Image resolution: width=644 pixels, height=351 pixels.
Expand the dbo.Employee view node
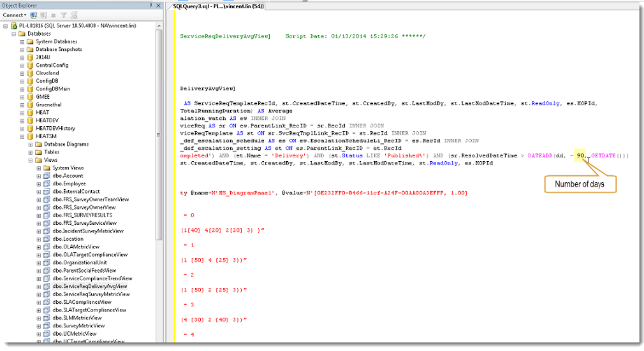[x=38, y=183]
